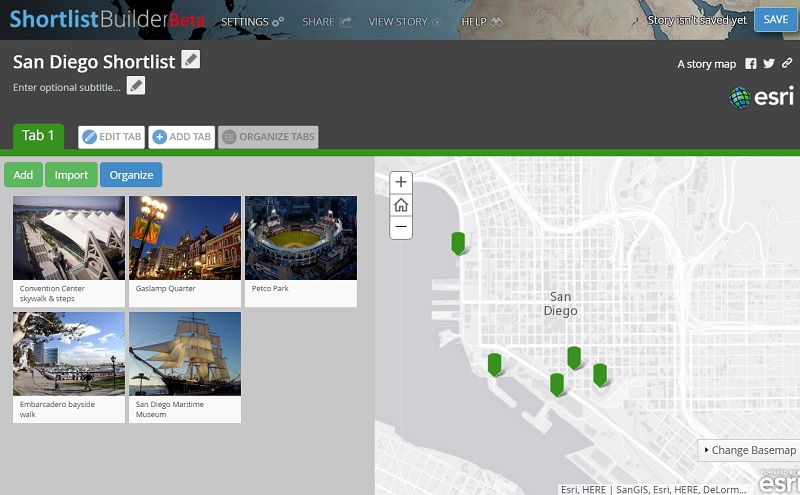Copy story link chain icon
The image size is (800, 495).
pos(787,63)
